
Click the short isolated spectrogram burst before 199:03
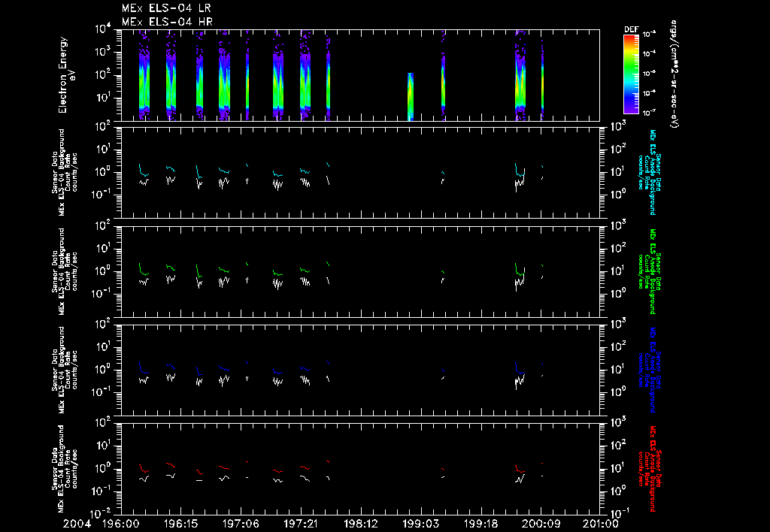pyautogui.click(x=411, y=97)
